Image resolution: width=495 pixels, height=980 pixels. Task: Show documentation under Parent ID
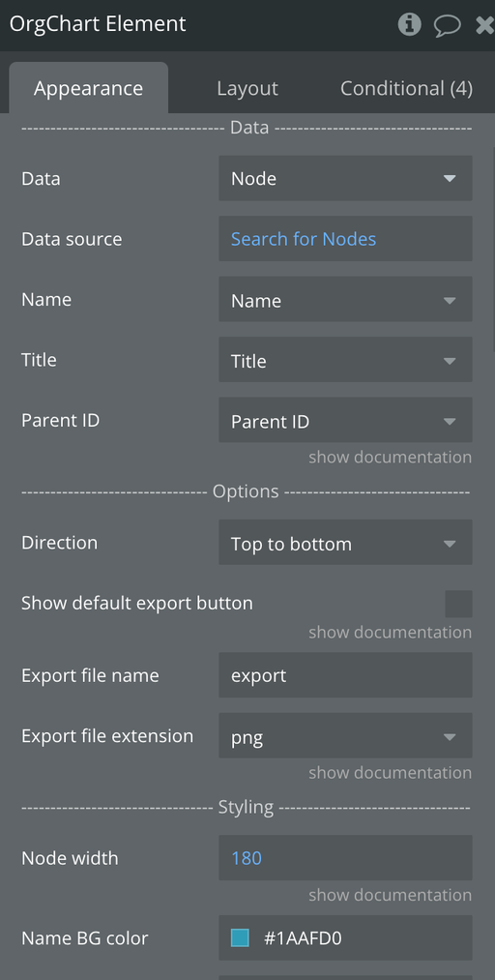(391, 457)
